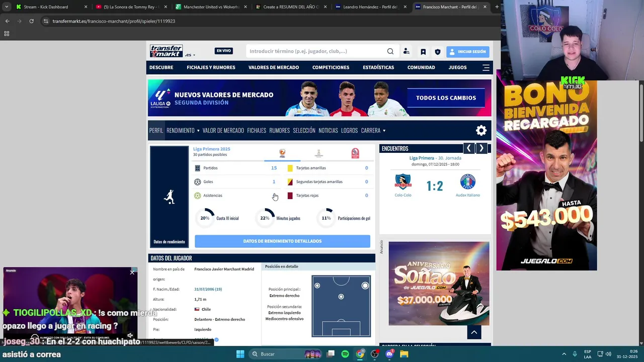Screen dimensions: 644x362
Task: Expand the CARRERA dropdown
Action: [x=373, y=130]
